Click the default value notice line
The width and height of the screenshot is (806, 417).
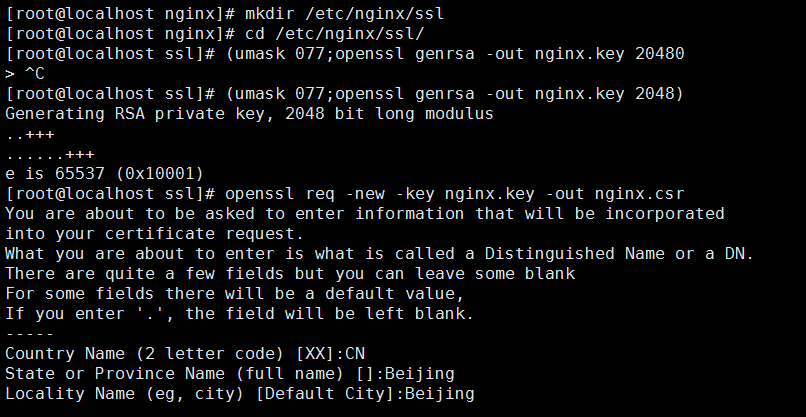coord(235,294)
